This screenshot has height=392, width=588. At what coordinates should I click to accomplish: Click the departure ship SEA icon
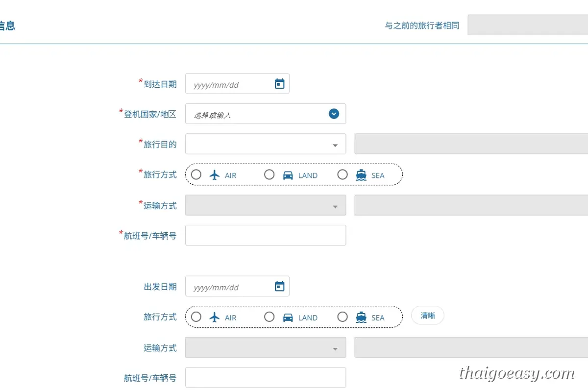(x=361, y=317)
